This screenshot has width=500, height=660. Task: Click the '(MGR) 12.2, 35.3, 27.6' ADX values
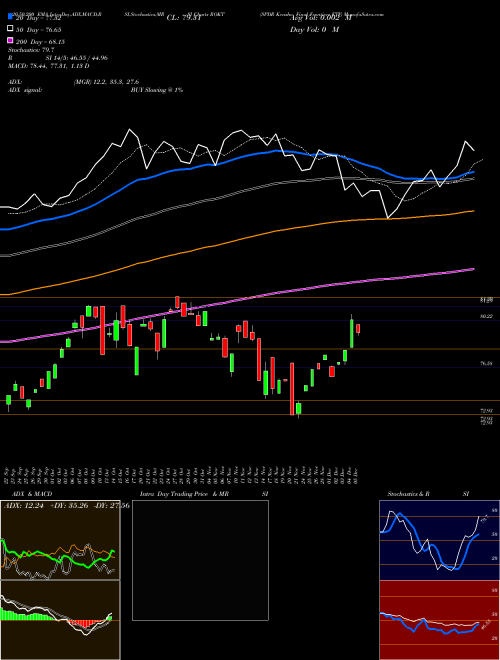tap(106, 82)
